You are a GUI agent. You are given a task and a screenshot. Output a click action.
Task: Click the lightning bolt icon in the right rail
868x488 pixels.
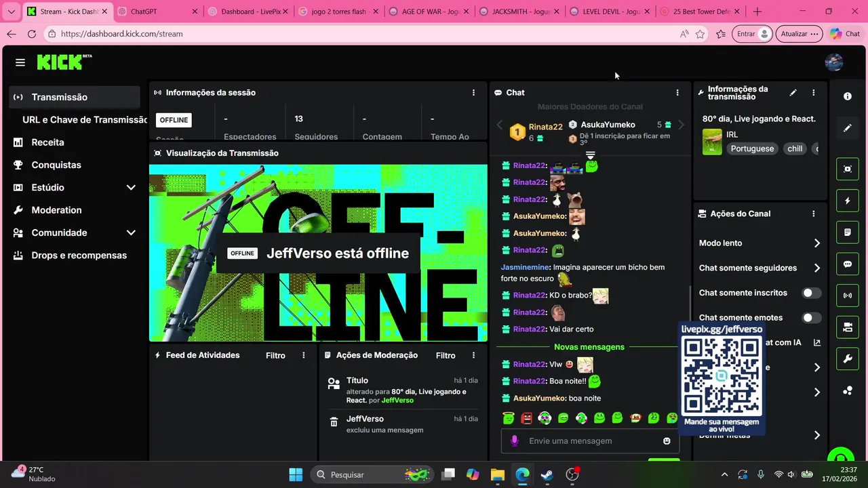click(848, 201)
